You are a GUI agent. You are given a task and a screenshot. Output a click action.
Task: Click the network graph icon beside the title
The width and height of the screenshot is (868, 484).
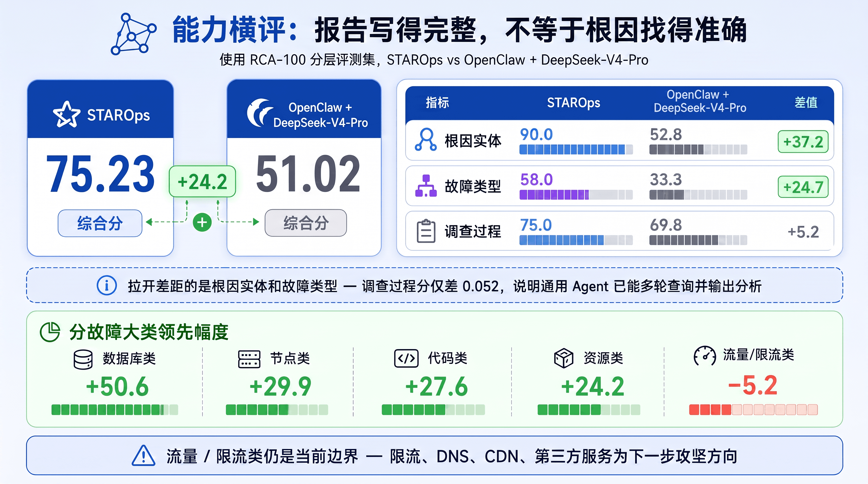coord(133,34)
